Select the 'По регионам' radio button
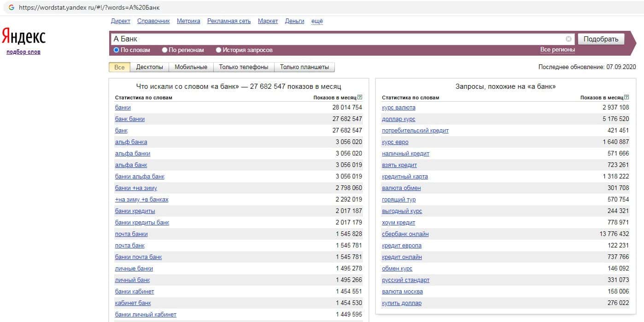The width and height of the screenshot is (644, 322). pyautogui.click(x=165, y=50)
